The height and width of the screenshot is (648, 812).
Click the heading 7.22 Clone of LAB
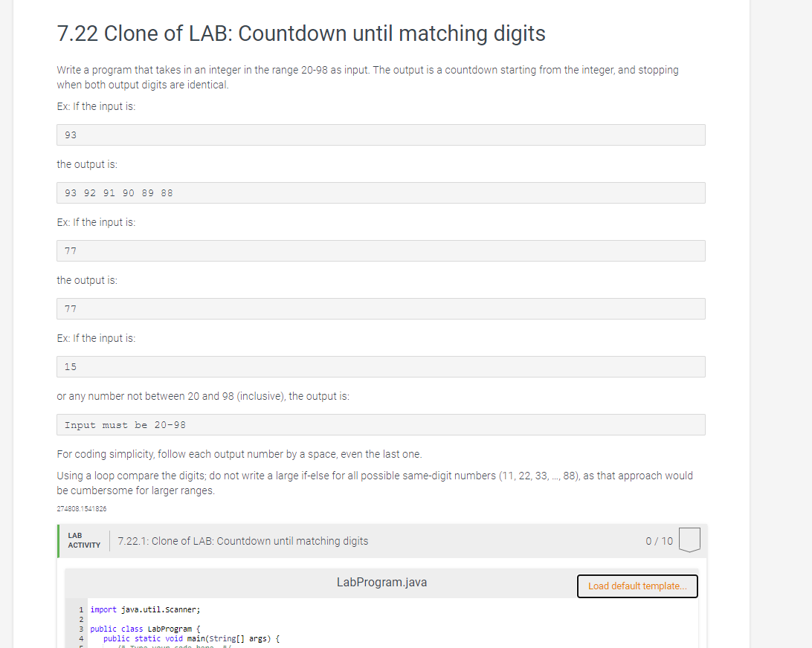coord(300,33)
